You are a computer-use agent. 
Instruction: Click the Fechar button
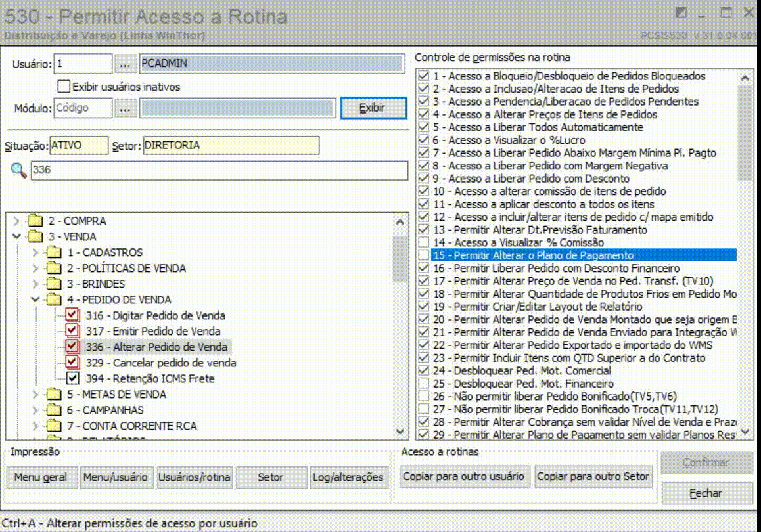706,493
